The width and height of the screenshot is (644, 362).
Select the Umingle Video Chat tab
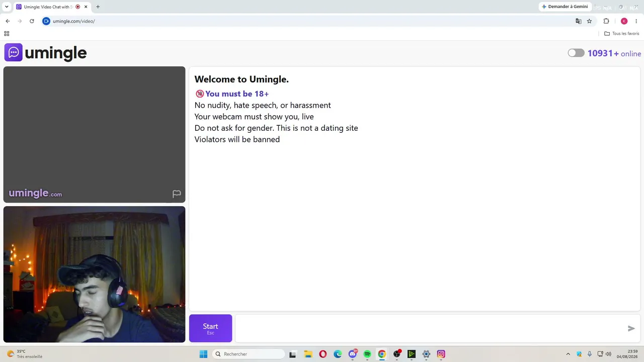coord(51,7)
